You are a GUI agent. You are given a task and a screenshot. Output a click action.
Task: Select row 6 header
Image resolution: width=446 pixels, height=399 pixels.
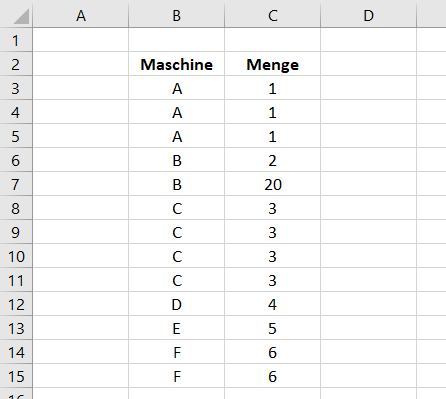[16, 160]
